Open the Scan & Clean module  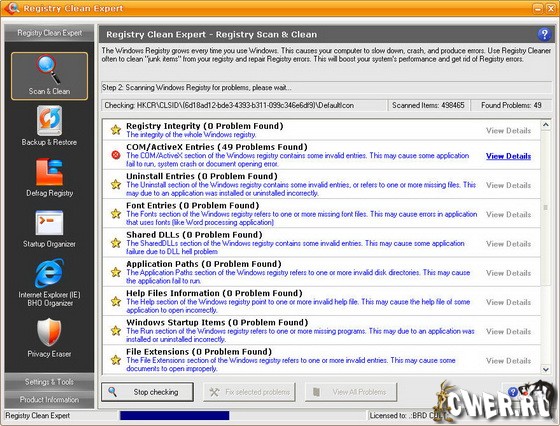[49, 76]
